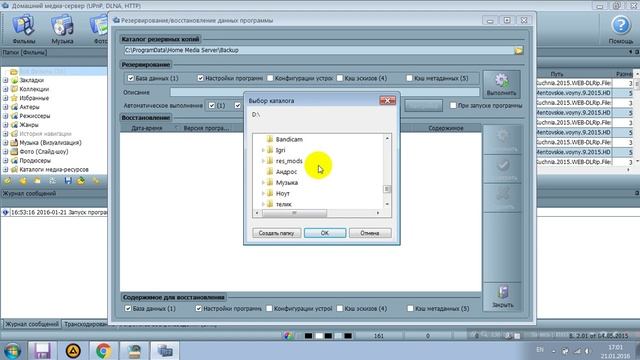Image resolution: width=640 pixels, height=360 pixels.
Task: Enable Конфигурации устройств in Резервирование section
Action: tap(270, 78)
